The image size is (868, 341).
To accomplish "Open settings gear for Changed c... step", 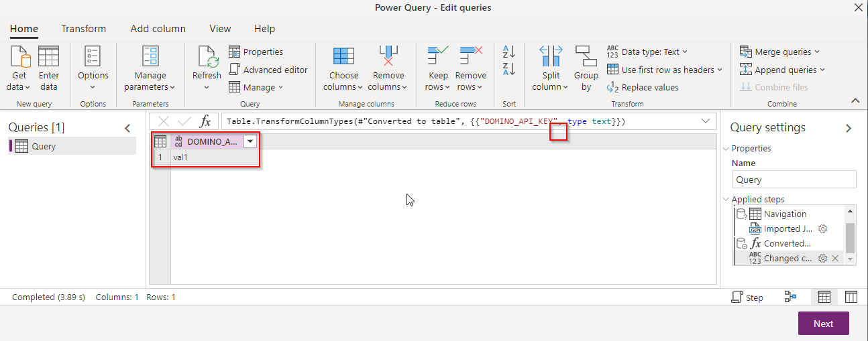I will click(823, 258).
